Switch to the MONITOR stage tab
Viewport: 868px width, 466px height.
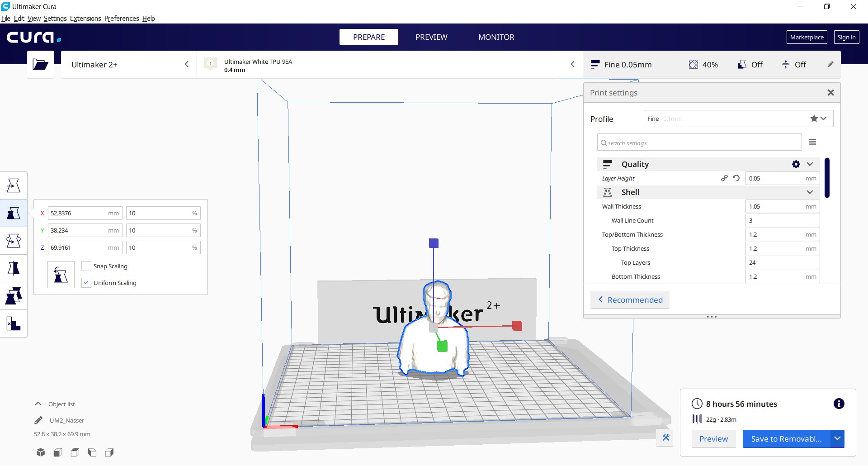pos(496,37)
